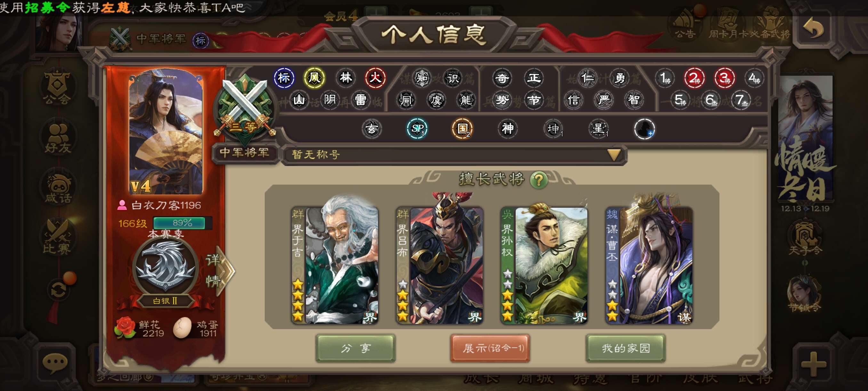
Task: Open the 节钺令 side tab
Action: tap(804, 294)
